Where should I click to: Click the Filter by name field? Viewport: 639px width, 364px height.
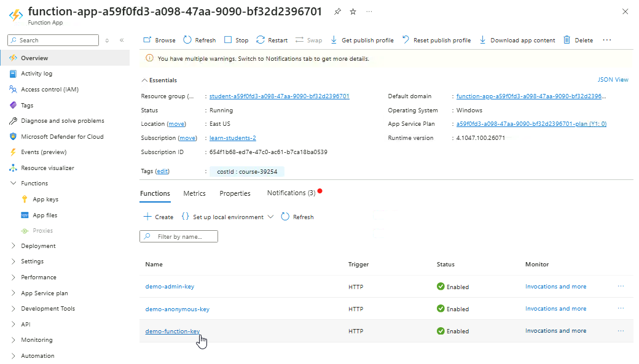click(x=184, y=236)
